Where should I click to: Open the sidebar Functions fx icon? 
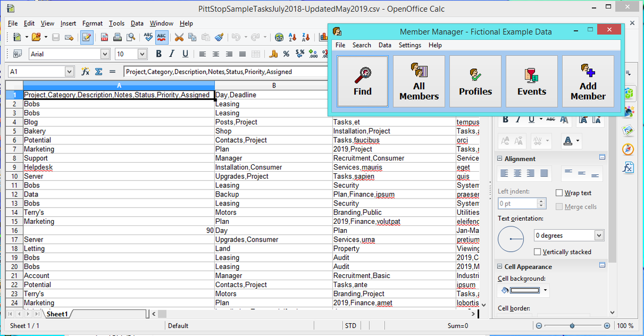point(628,167)
